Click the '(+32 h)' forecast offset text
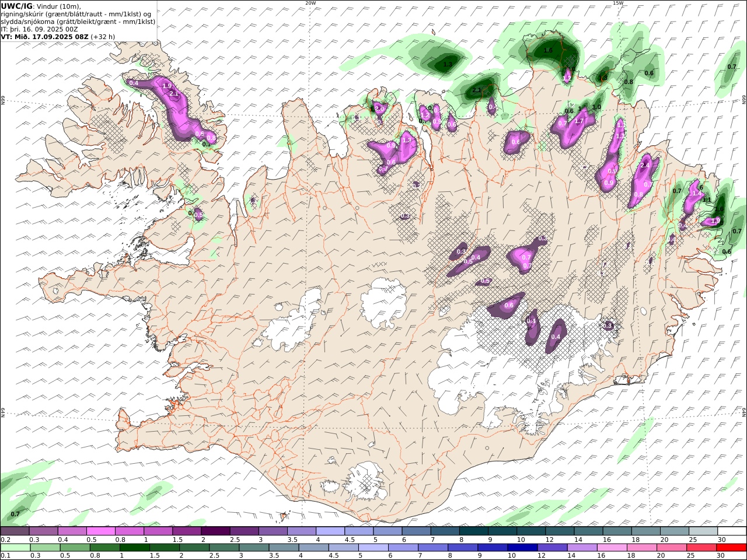The width and height of the screenshot is (747, 560). coord(103,36)
